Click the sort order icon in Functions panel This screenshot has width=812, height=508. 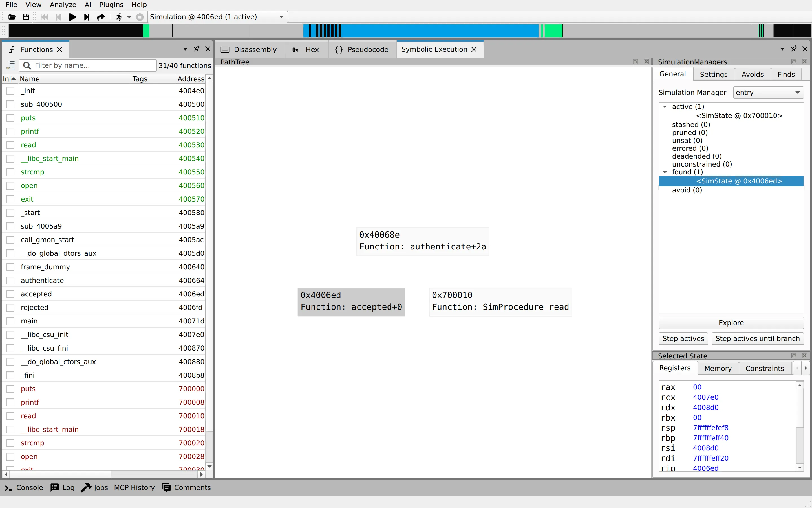(10, 65)
